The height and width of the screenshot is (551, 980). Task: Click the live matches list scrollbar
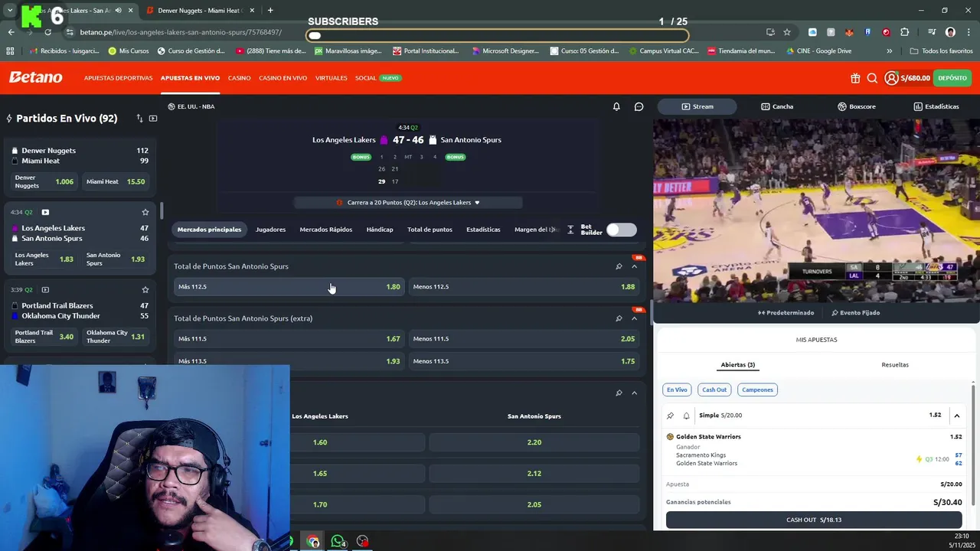(161, 211)
